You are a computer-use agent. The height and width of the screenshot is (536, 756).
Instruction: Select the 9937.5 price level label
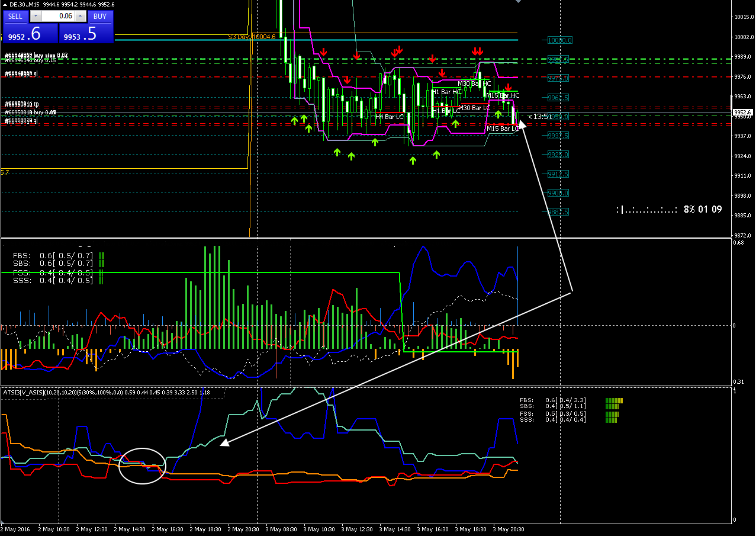coord(558,136)
